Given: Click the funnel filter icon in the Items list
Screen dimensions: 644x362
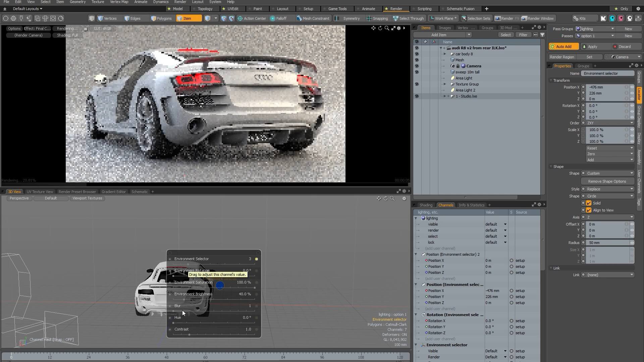Looking at the screenshot, I should click(x=542, y=35).
